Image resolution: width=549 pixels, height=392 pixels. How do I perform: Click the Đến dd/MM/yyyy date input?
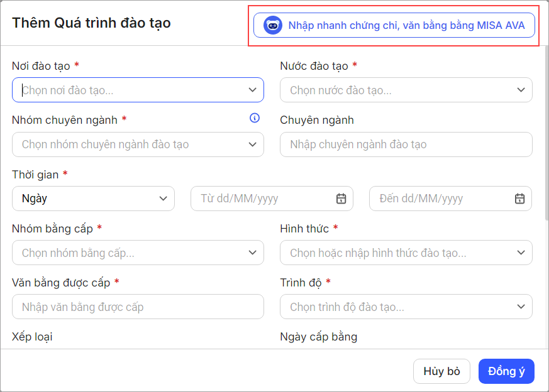443,199
